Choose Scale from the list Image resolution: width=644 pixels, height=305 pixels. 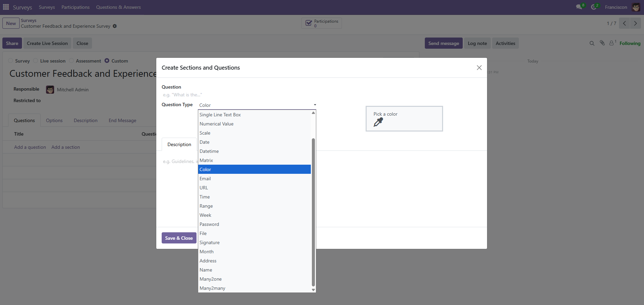pyautogui.click(x=254, y=133)
